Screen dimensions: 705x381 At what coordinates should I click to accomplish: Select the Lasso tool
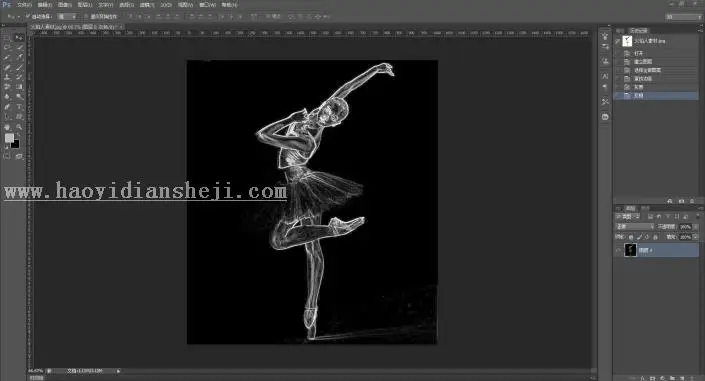7,47
